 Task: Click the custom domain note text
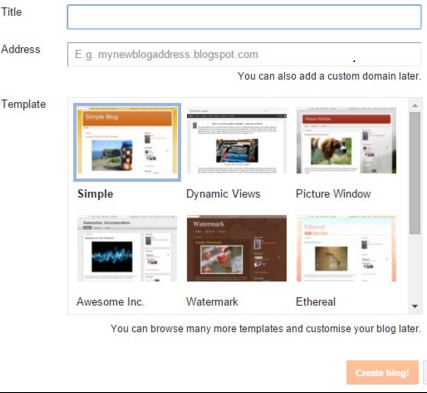[329, 76]
